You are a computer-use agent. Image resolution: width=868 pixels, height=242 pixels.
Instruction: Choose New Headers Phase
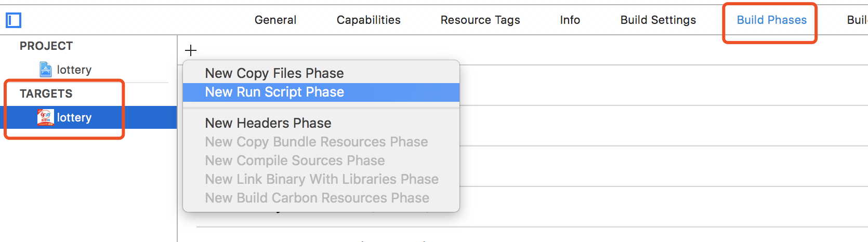point(268,123)
